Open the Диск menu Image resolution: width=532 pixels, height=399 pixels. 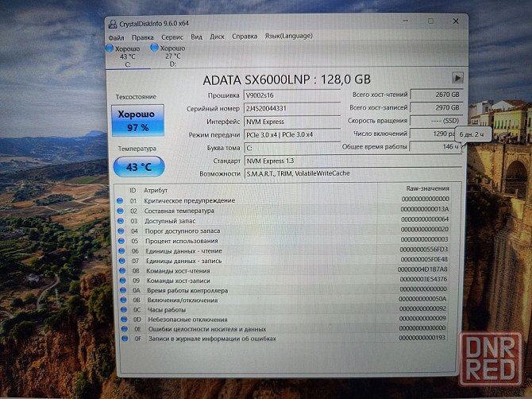(x=217, y=36)
